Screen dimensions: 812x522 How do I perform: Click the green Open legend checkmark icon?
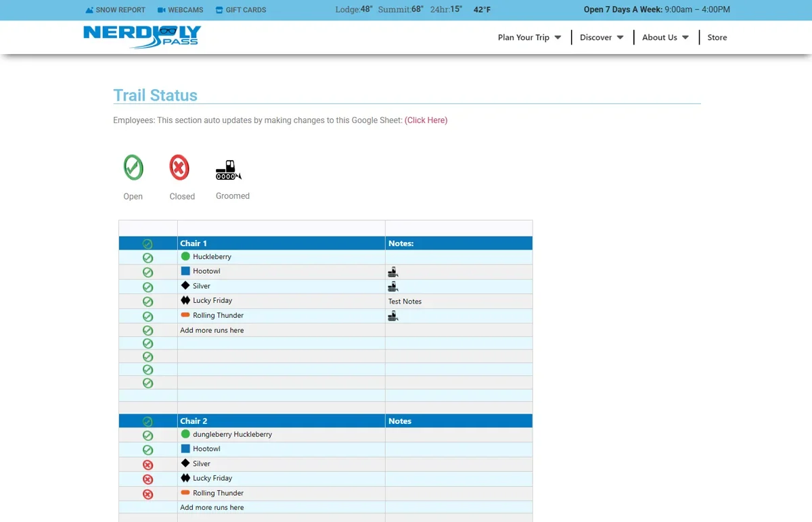[x=133, y=168]
